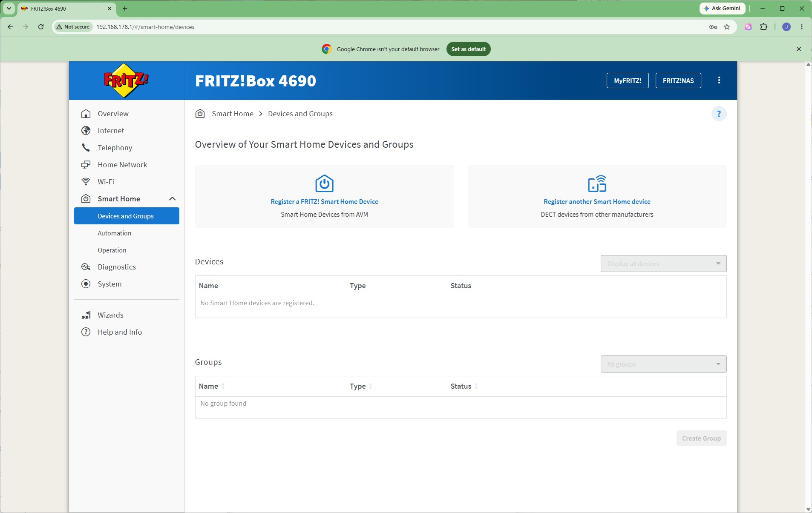Click the scrollbar down arrow

[808, 510]
